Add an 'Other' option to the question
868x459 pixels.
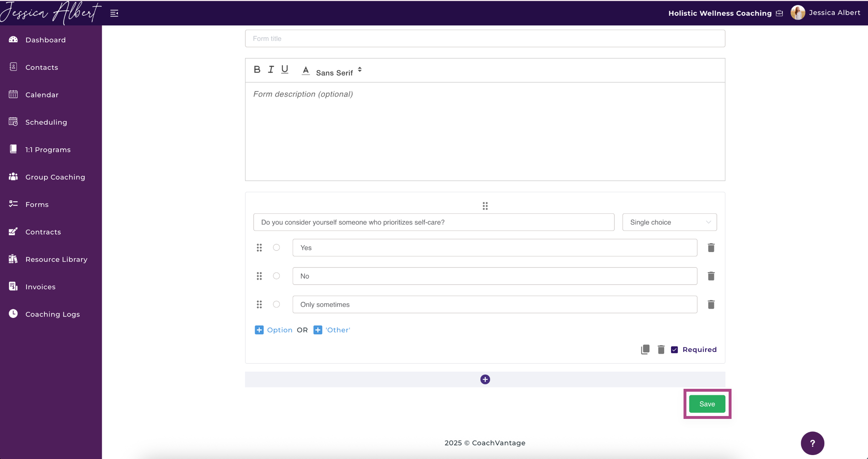[x=332, y=330]
